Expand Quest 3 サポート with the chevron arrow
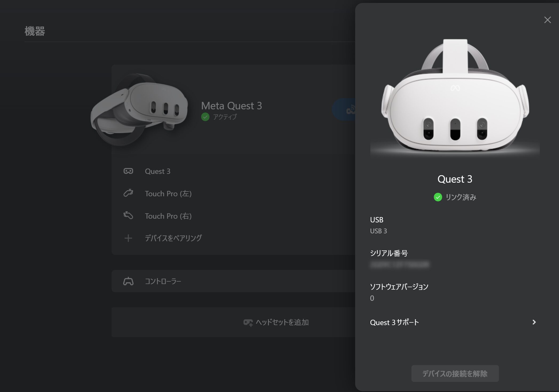Screen dimensions: 559x392 tap(534, 322)
